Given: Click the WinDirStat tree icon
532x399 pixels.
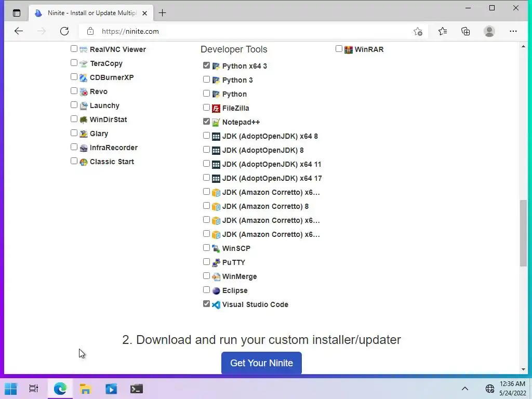Looking at the screenshot, I should [x=84, y=120].
